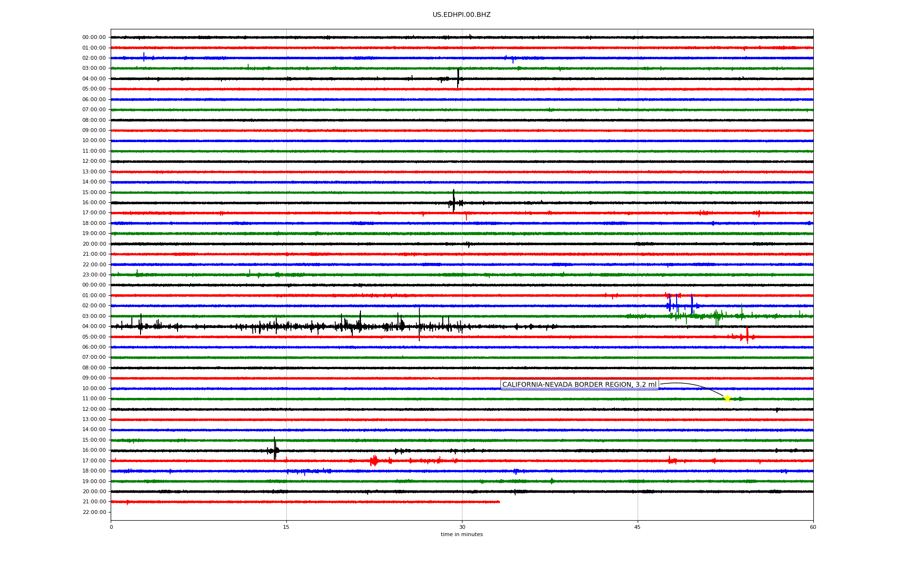
Task: Click the 45 tick label on x-axis
Action: [x=637, y=527]
